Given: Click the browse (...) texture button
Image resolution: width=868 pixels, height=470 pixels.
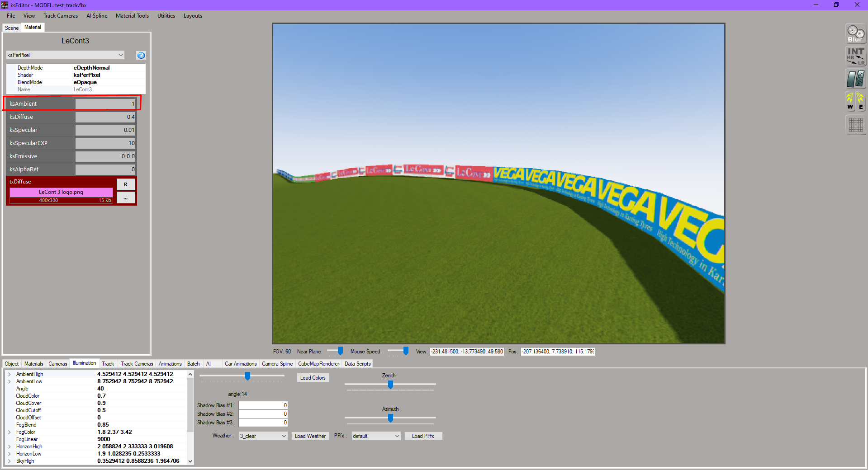Looking at the screenshot, I should click(x=126, y=198).
